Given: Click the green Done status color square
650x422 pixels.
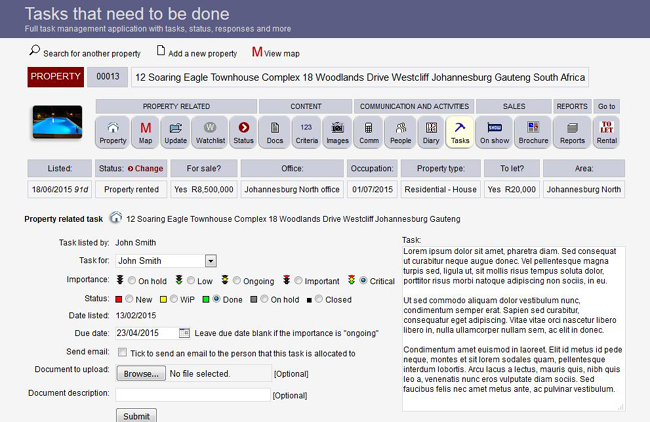Looking at the screenshot, I should tap(206, 299).
